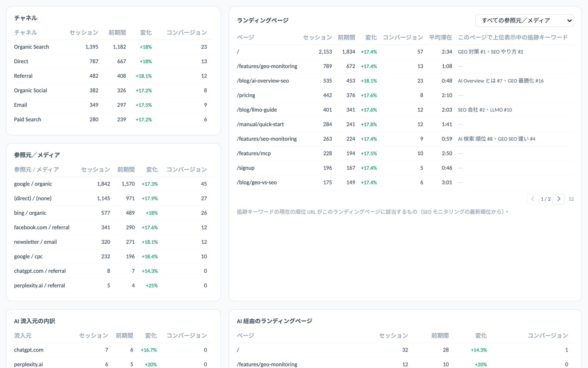Click the (direct) / (none) source

[x=33, y=198]
